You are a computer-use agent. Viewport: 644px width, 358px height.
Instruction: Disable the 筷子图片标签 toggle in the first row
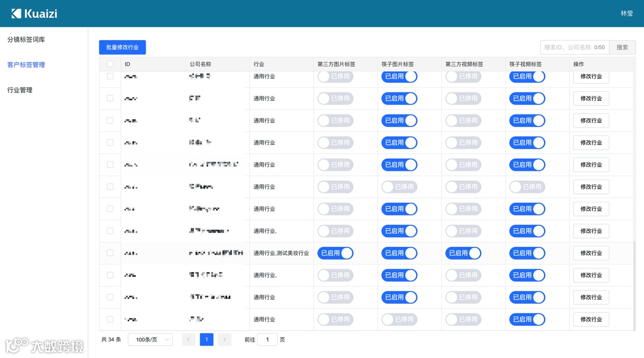click(x=399, y=76)
